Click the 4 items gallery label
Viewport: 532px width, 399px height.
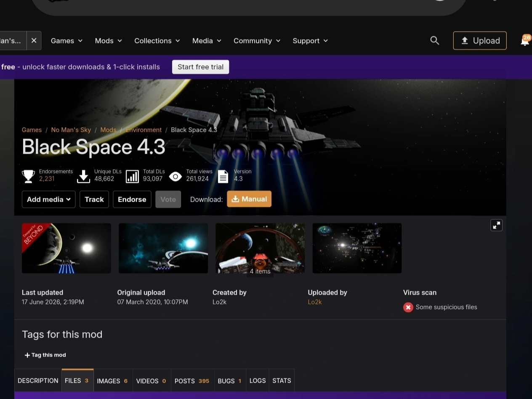point(260,271)
